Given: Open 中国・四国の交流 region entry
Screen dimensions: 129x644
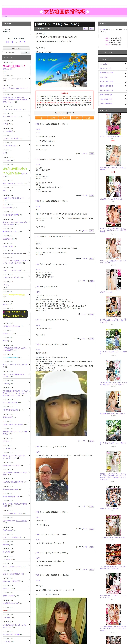Looking at the screenshot, I should pos(113,99).
